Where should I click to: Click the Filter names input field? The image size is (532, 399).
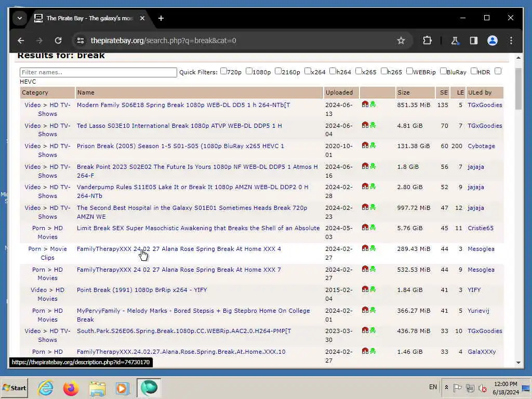pos(98,72)
